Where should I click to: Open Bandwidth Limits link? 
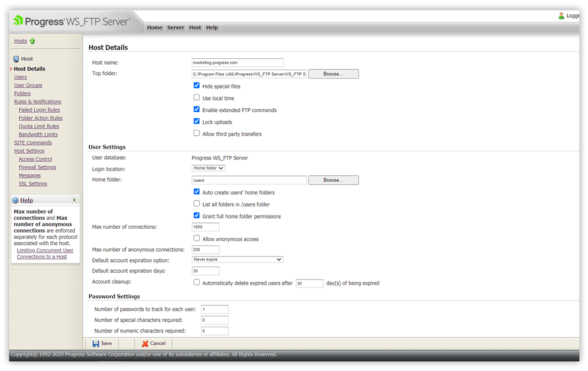(x=38, y=135)
